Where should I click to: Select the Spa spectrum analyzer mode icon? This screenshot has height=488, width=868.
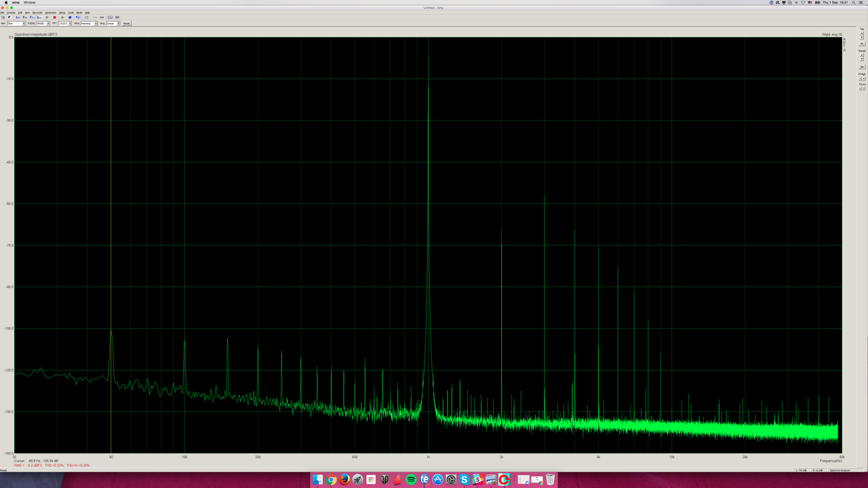(39, 18)
